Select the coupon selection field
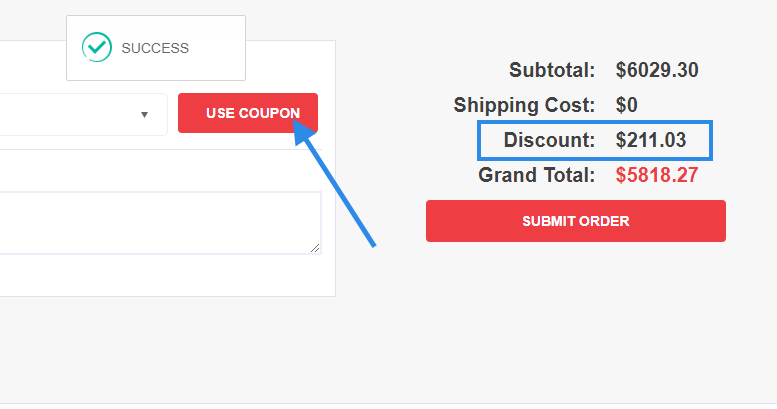 [x=83, y=114]
